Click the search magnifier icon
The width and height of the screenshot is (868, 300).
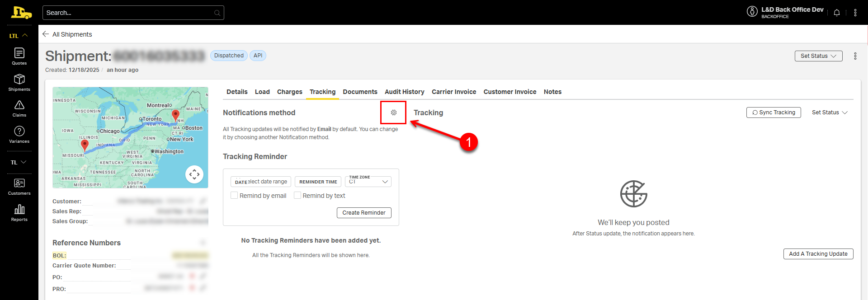pos(217,13)
